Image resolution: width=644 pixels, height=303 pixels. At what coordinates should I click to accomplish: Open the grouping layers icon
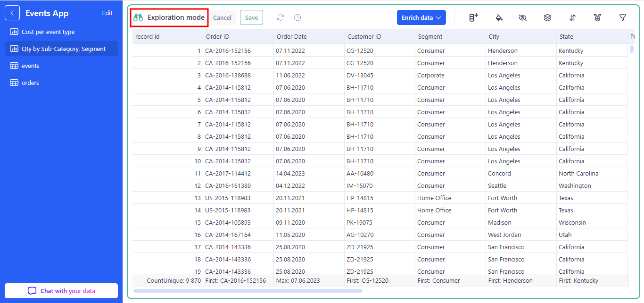pyautogui.click(x=547, y=17)
